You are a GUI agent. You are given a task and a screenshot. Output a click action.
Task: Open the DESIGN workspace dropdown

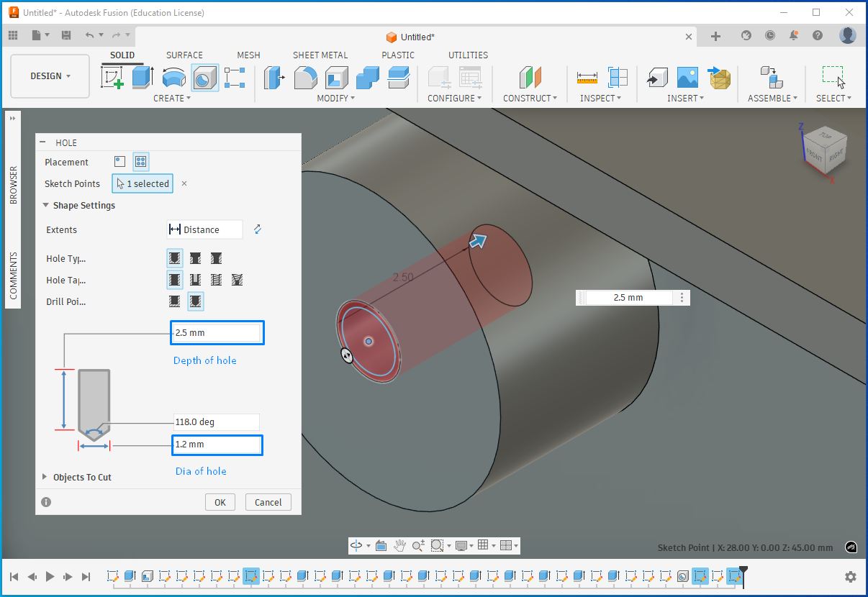(50, 76)
